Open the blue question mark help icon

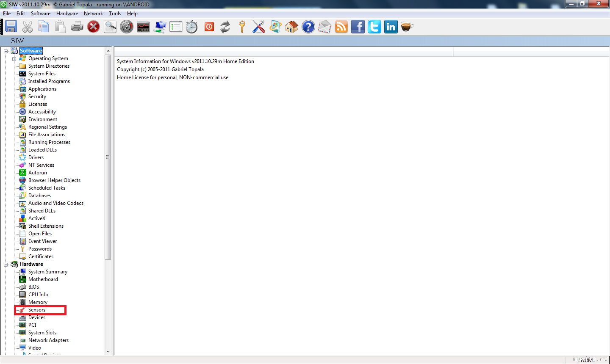point(308,27)
